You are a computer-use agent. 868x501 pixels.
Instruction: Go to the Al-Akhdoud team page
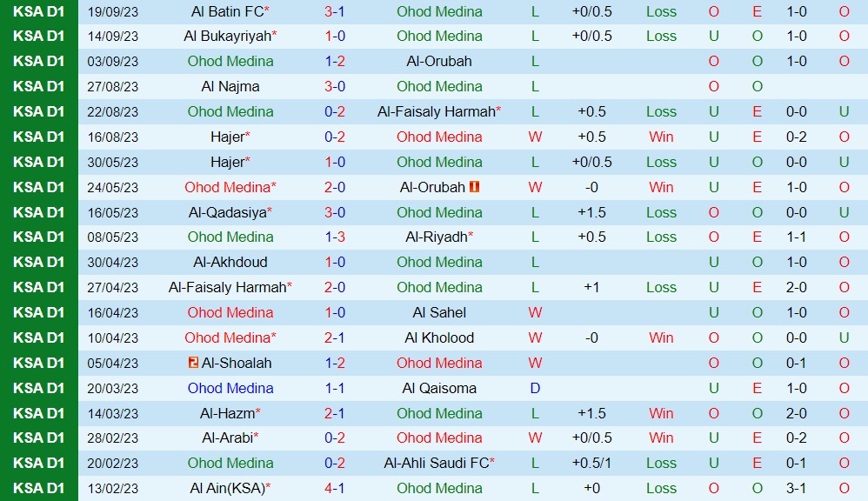click(230, 262)
